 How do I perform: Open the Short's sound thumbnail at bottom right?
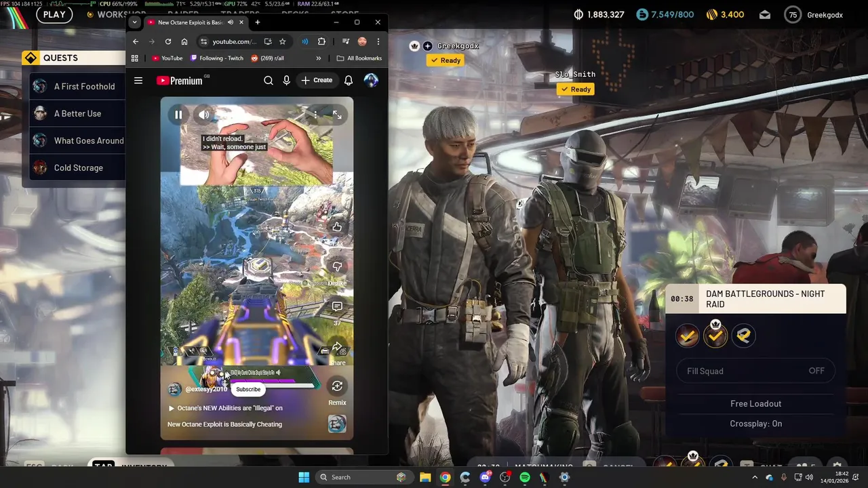click(337, 424)
